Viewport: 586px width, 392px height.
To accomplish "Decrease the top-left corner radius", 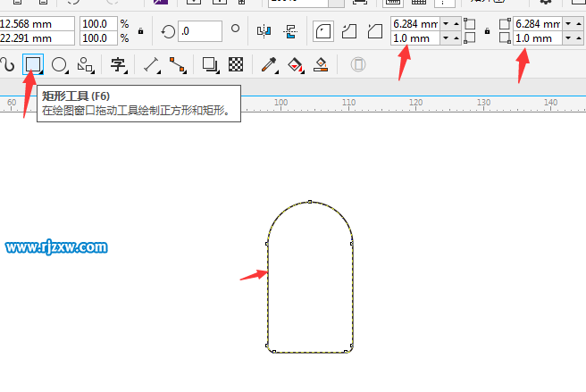I will [x=446, y=24].
